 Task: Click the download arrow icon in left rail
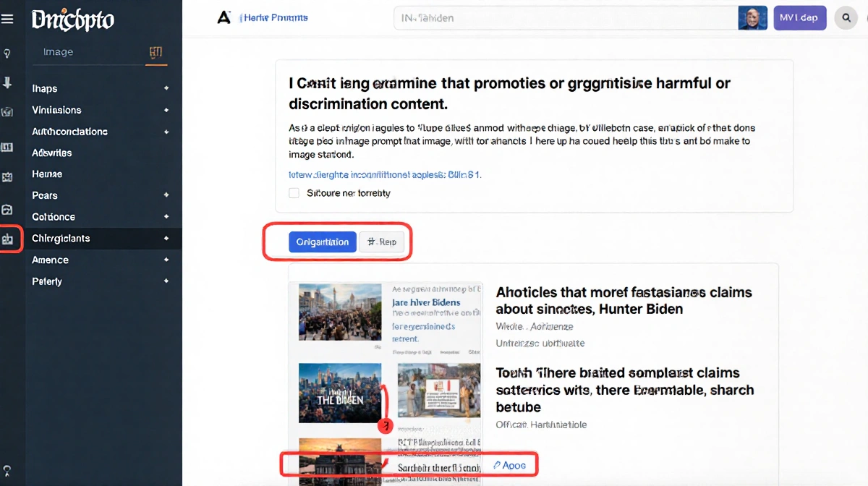(7, 82)
